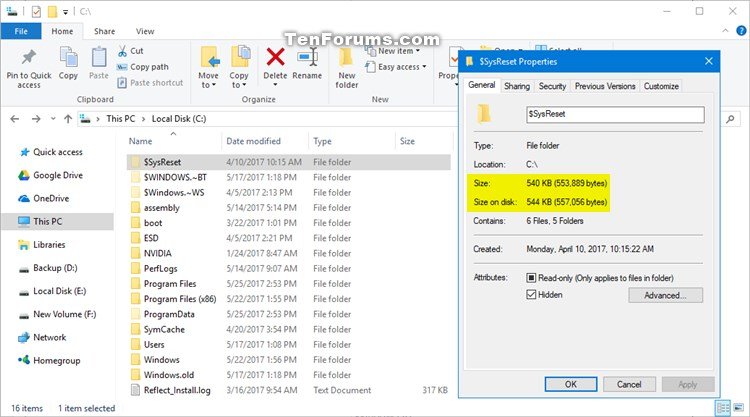The width and height of the screenshot is (750, 417).
Task: Select Quick access in navigation pane
Action: pos(58,152)
